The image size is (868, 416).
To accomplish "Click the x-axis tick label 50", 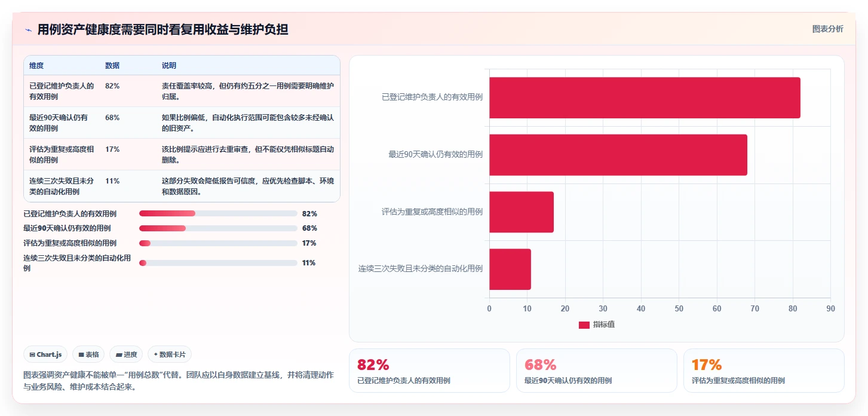I will point(679,308).
